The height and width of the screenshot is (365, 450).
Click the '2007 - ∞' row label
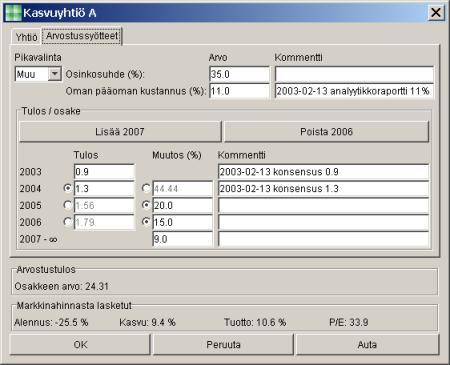point(38,239)
